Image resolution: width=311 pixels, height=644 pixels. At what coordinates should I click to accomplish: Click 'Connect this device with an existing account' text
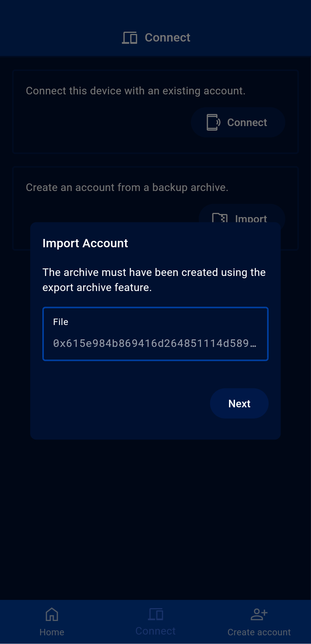coord(135,91)
